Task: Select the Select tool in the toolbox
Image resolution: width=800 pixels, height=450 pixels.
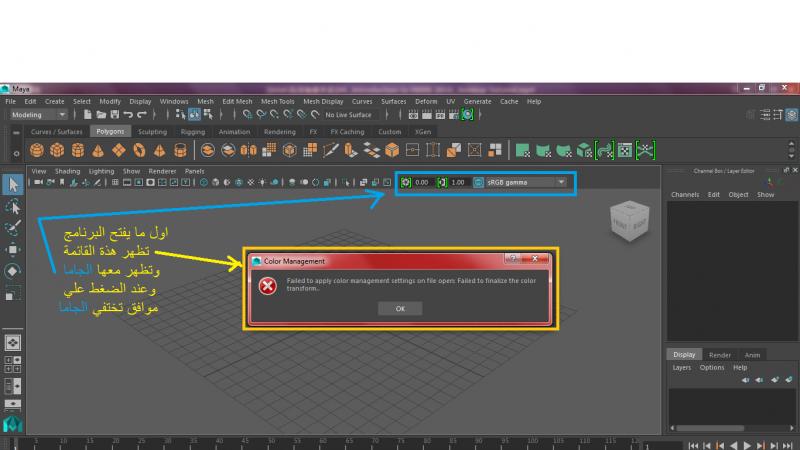Action: [13, 184]
